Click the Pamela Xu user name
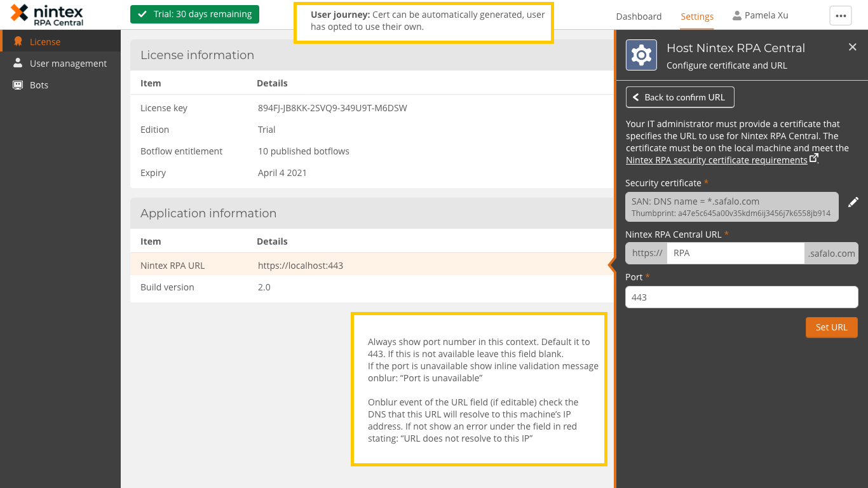Screen dimensions: 868x488 766,15
